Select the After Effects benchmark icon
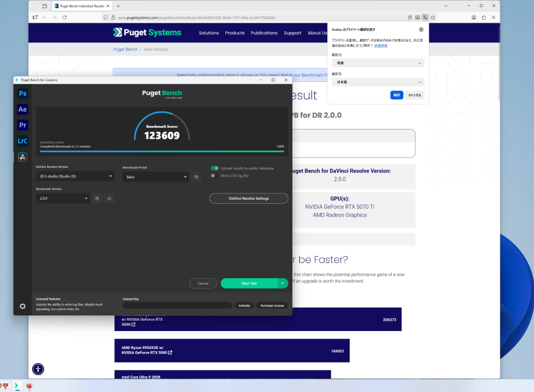The width and height of the screenshot is (534, 392). (x=23, y=109)
